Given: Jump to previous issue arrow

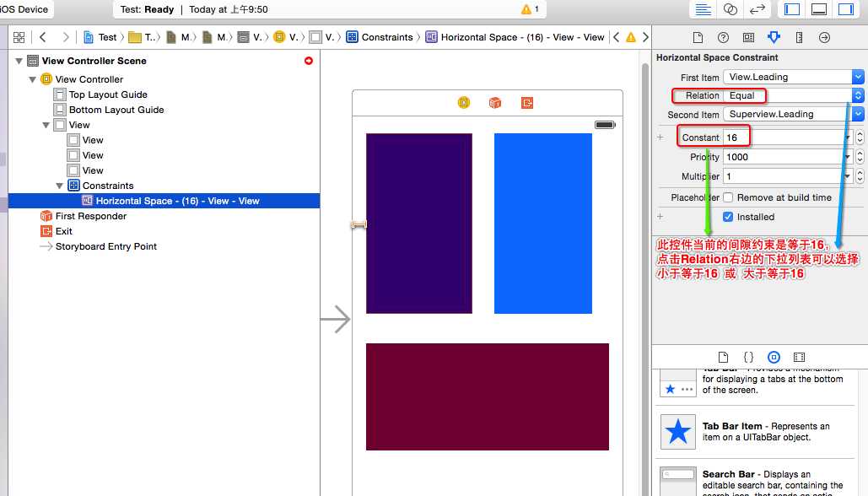Looking at the screenshot, I should pyautogui.click(x=616, y=37).
